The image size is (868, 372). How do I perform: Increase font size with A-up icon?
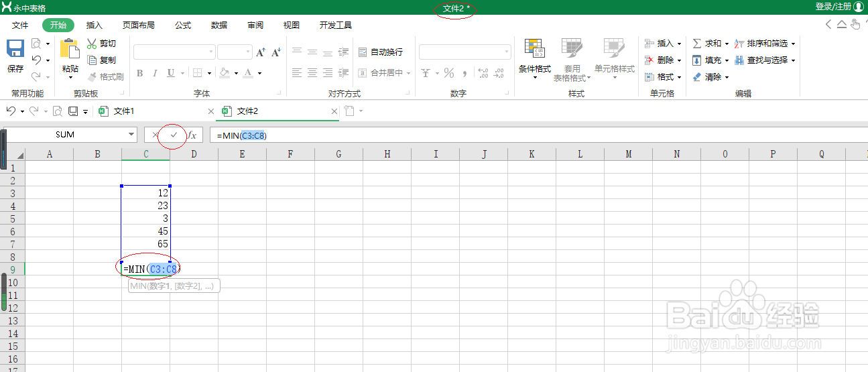point(261,52)
